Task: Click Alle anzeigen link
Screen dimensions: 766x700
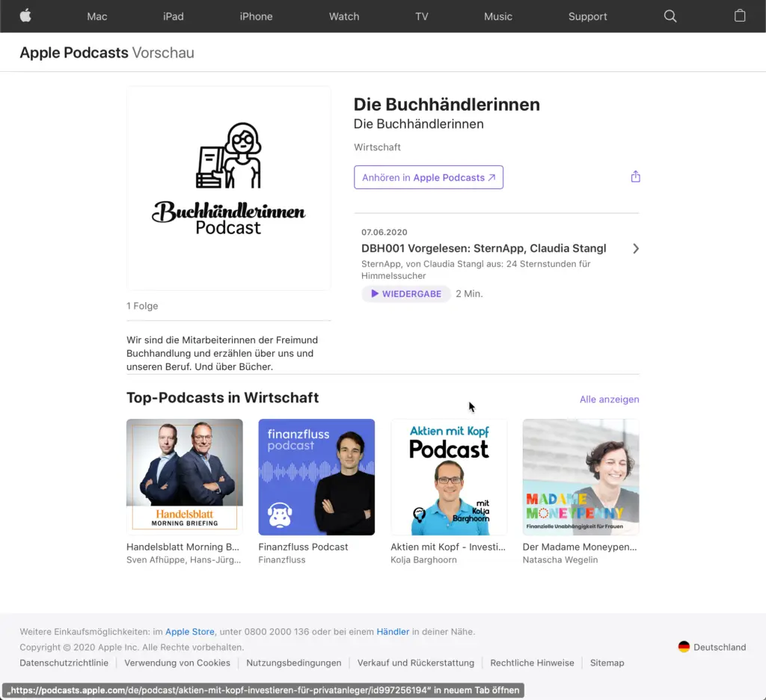Action: [609, 399]
